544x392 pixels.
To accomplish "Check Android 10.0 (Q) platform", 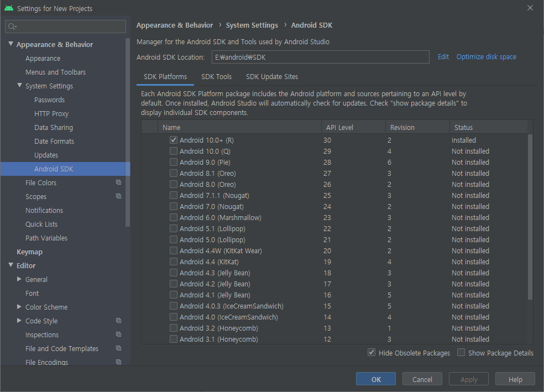I will 174,151.
